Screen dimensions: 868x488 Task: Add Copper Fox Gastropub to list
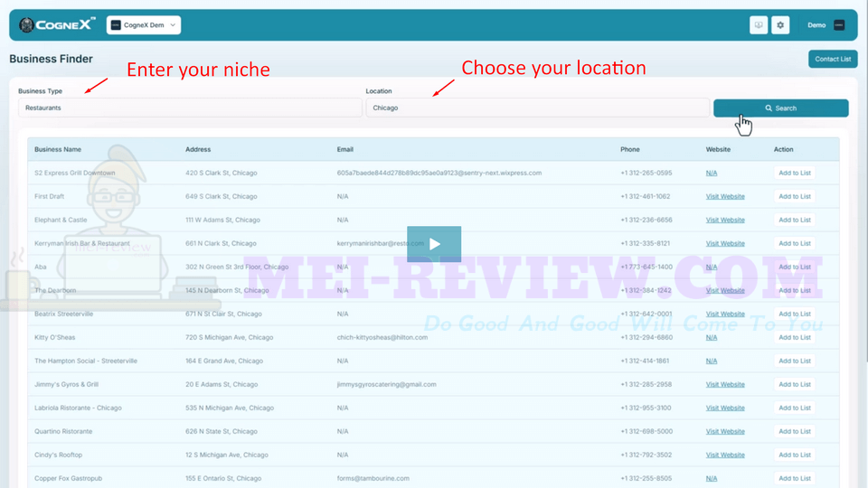pos(795,479)
